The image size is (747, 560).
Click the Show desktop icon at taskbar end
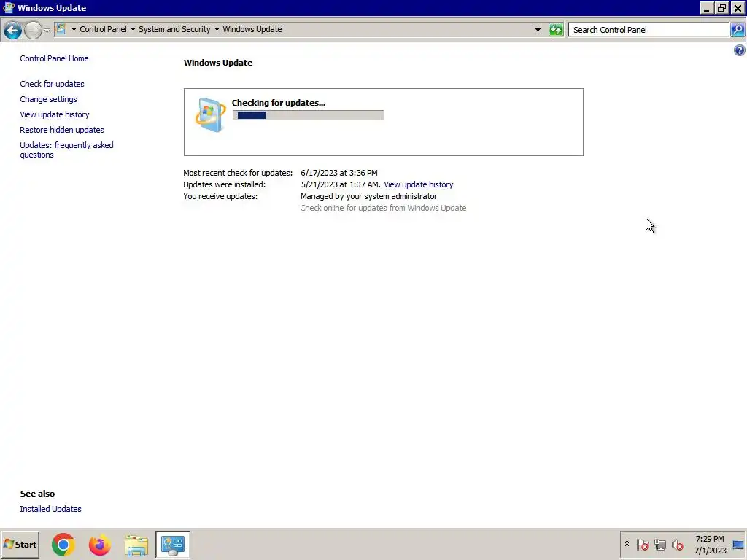[738, 545]
